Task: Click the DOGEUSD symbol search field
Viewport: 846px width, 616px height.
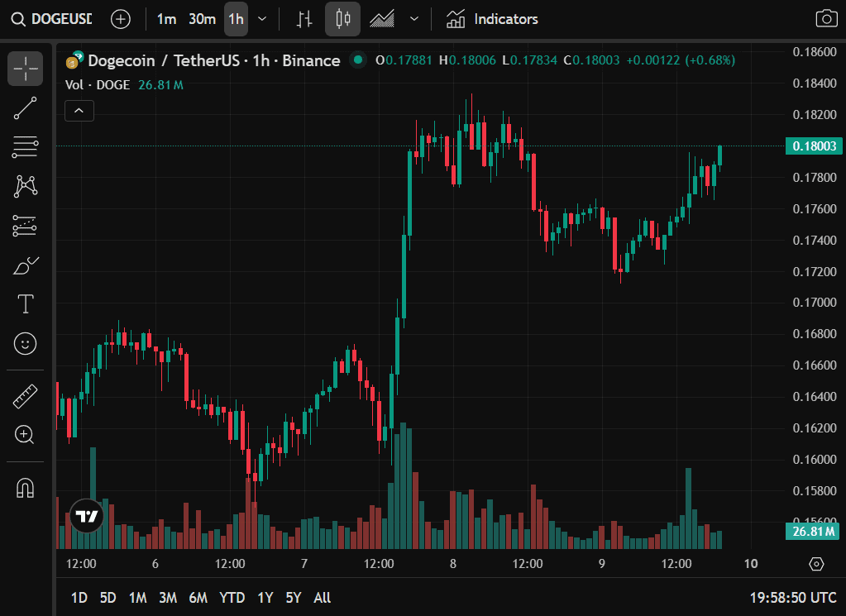Action: click(x=53, y=19)
